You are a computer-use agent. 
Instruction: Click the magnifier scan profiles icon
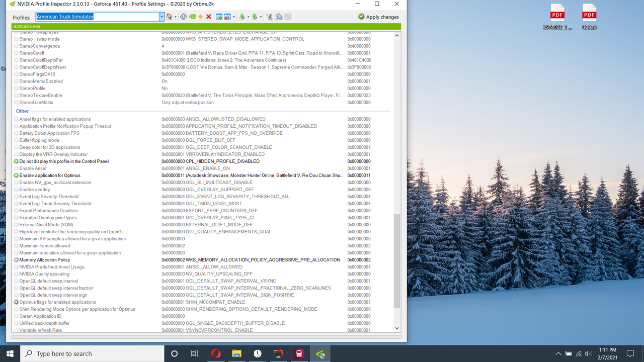[279, 17]
